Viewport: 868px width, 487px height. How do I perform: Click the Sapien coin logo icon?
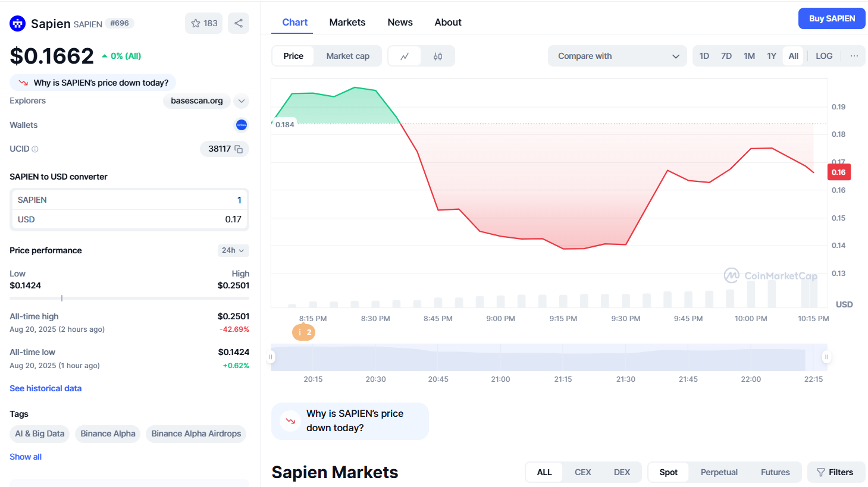pos(17,23)
